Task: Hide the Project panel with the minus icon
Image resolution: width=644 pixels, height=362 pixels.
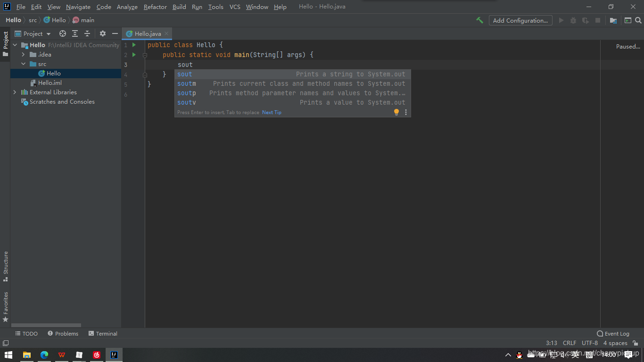Action: point(115,33)
